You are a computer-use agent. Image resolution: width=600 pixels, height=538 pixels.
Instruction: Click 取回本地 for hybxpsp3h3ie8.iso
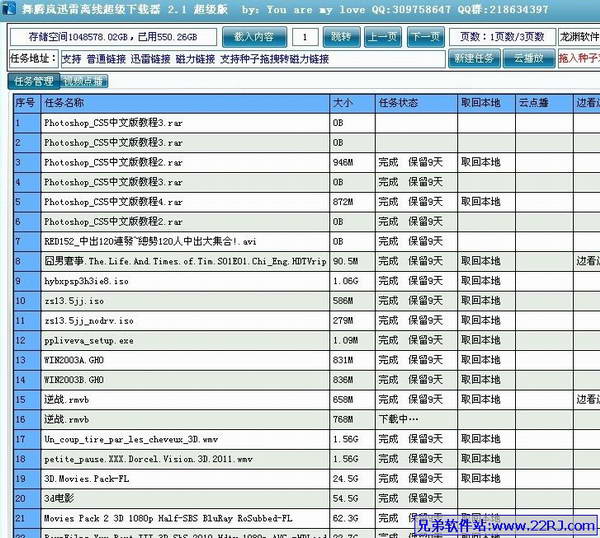pyautogui.click(x=480, y=280)
